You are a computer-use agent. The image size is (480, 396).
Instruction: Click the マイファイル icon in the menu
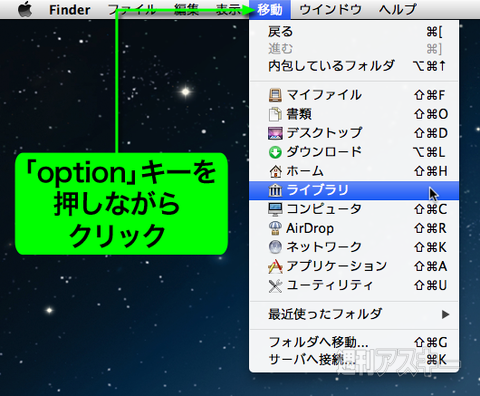click(275, 95)
